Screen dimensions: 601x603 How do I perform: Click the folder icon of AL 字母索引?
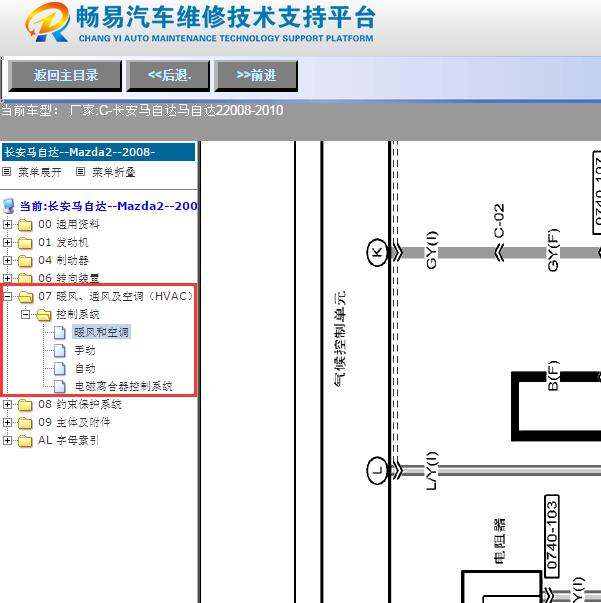25,441
